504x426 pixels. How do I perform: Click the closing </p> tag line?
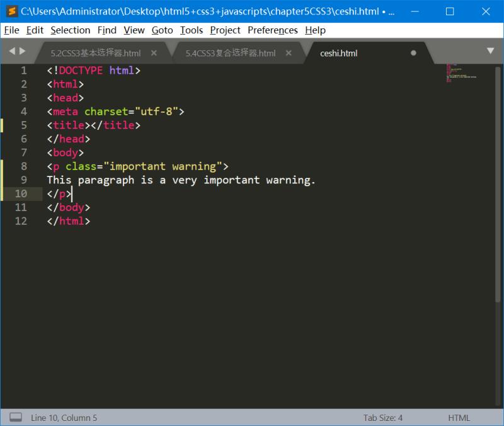(x=59, y=193)
